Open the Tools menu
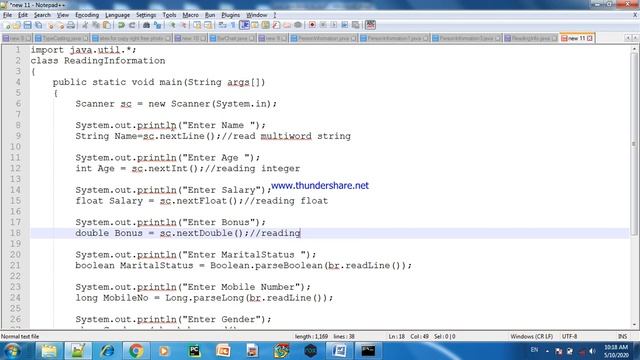The image size is (640, 360). click(169, 15)
